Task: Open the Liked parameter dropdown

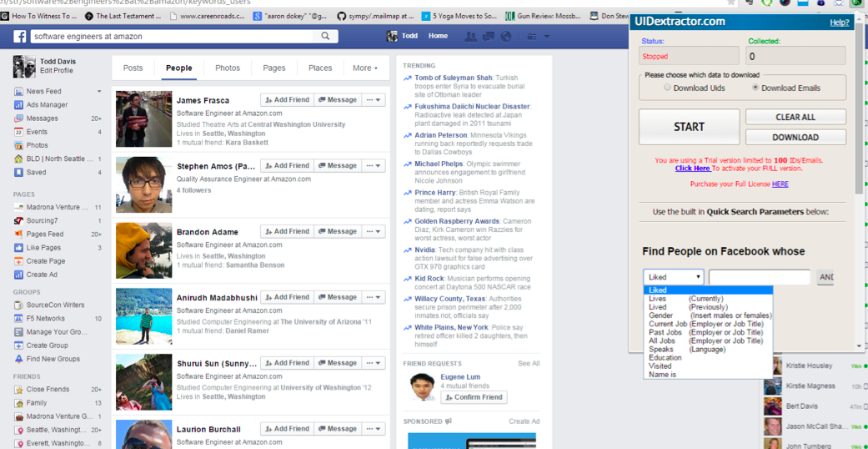Action: tap(674, 276)
